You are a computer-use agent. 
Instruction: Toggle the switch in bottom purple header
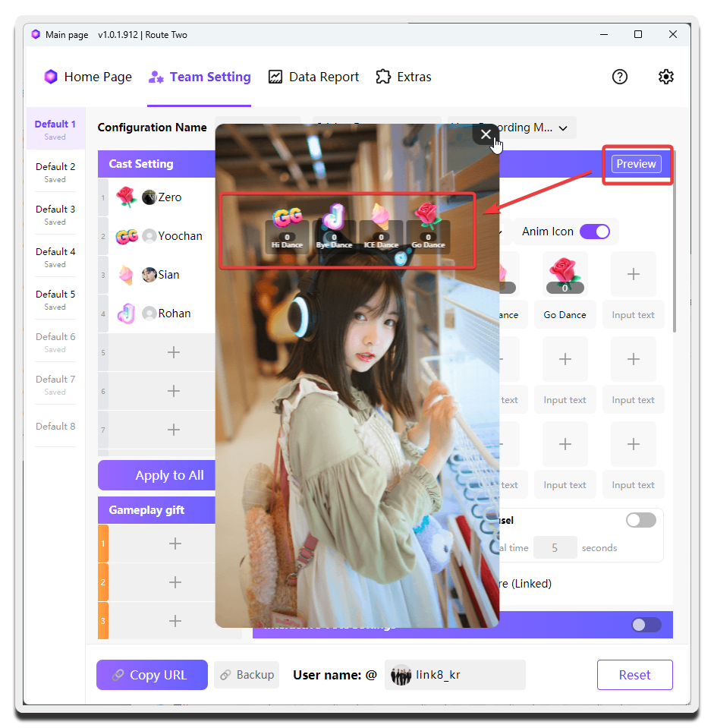click(646, 625)
